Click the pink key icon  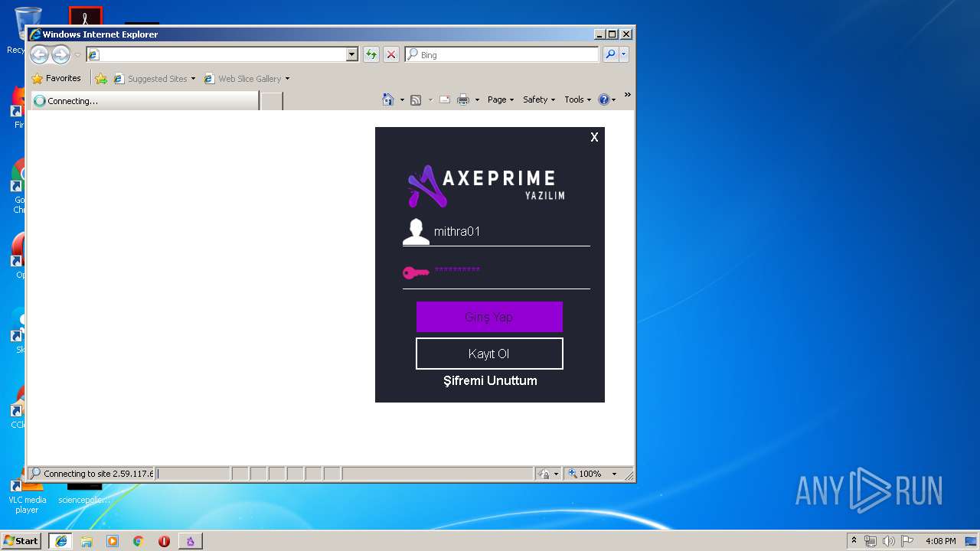[x=416, y=272]
